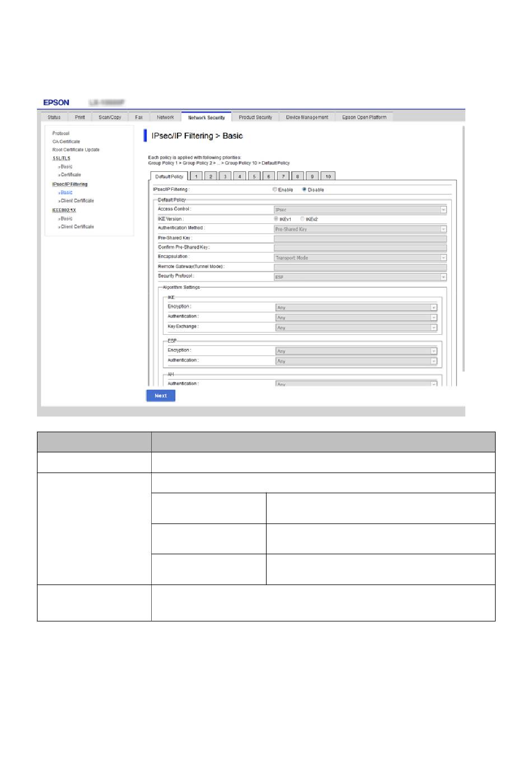This screenshot has width=532, height=767.
Task: Open the IKE Authentication dropdown
Action: coord(356,317)
